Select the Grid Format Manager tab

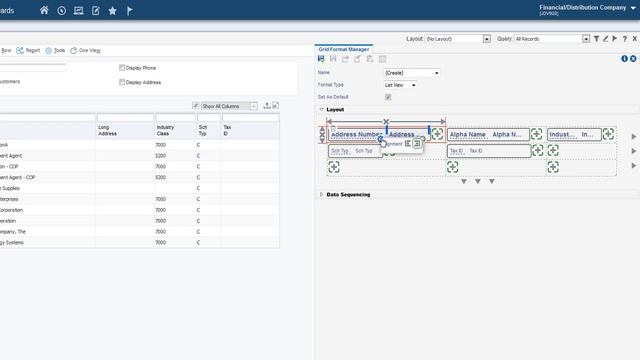point(344,49)
